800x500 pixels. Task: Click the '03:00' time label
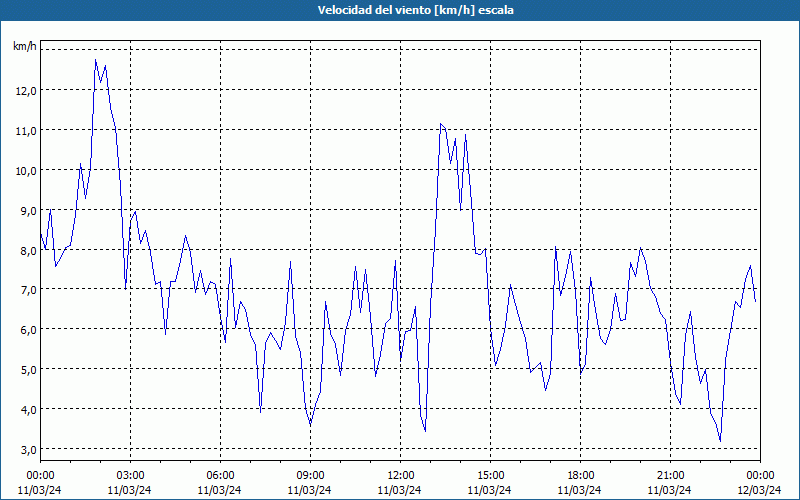coord(130,476)
